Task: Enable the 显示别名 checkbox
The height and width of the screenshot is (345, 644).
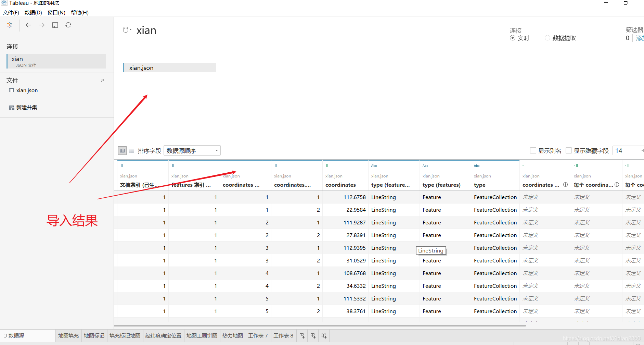Action: coord(533,150)
